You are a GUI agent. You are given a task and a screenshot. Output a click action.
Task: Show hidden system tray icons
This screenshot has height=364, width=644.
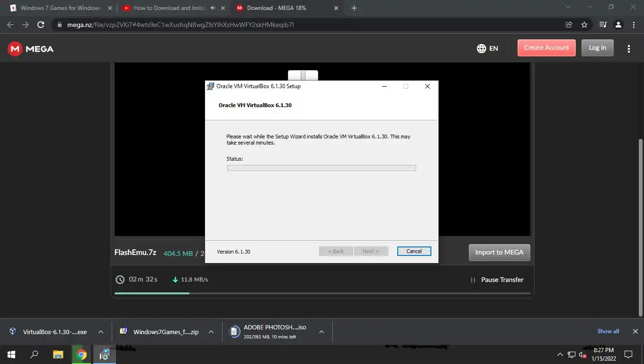pyautogui.click(x=560, y=355)
